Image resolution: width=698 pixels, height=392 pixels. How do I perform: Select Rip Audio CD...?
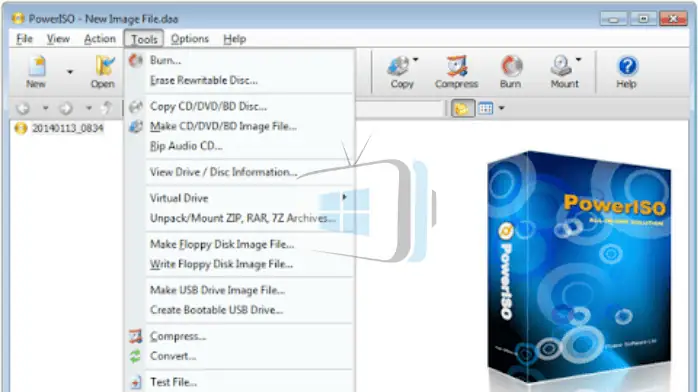(240, 146)
